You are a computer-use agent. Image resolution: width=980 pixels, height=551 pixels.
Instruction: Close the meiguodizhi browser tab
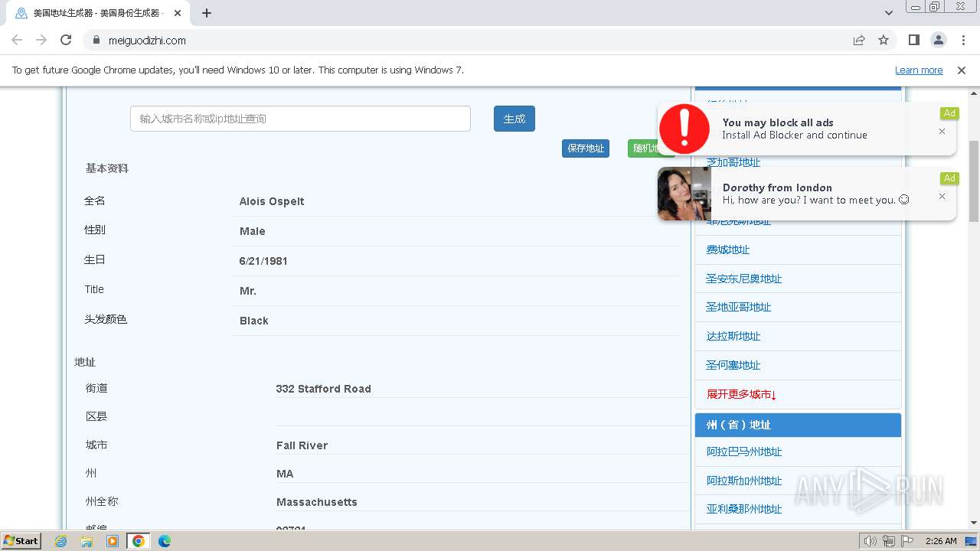(x=178, y=13)
